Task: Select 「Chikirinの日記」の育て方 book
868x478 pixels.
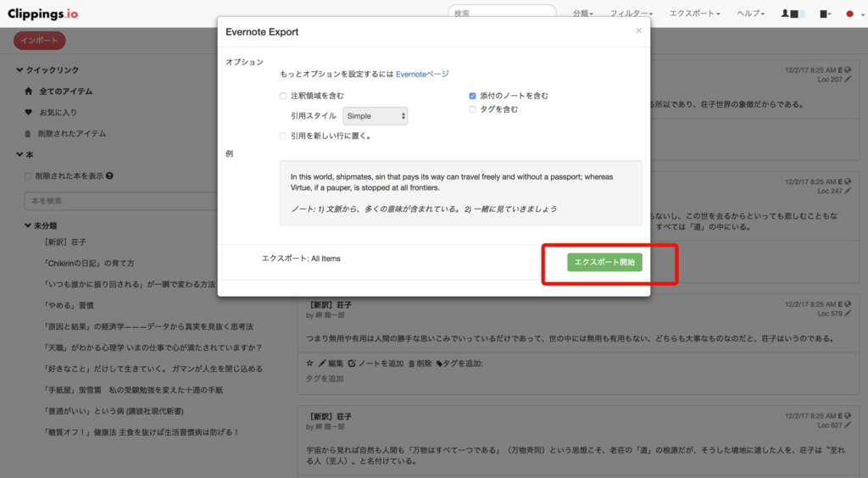Action: pos(88,264)
